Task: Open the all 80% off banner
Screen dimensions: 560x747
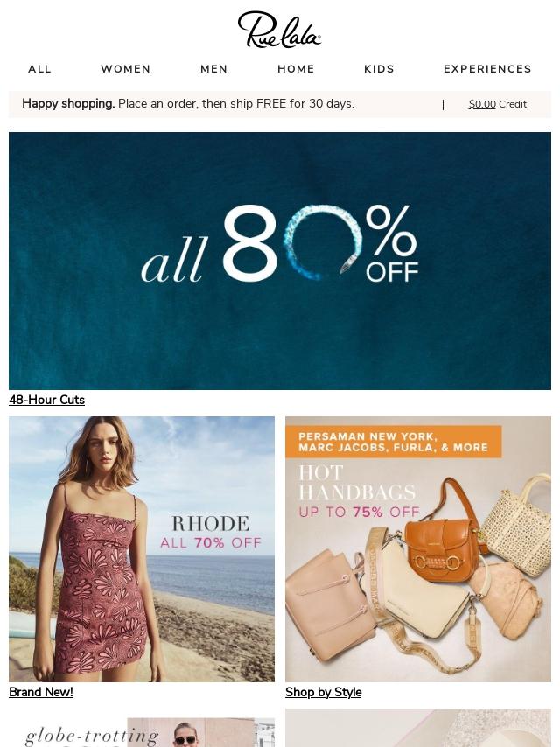Action: click(280, 261)
